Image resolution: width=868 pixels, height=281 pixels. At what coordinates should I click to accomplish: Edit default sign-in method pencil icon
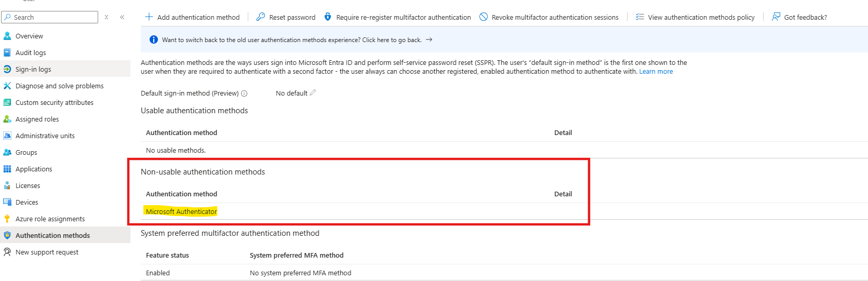point(313,93)
